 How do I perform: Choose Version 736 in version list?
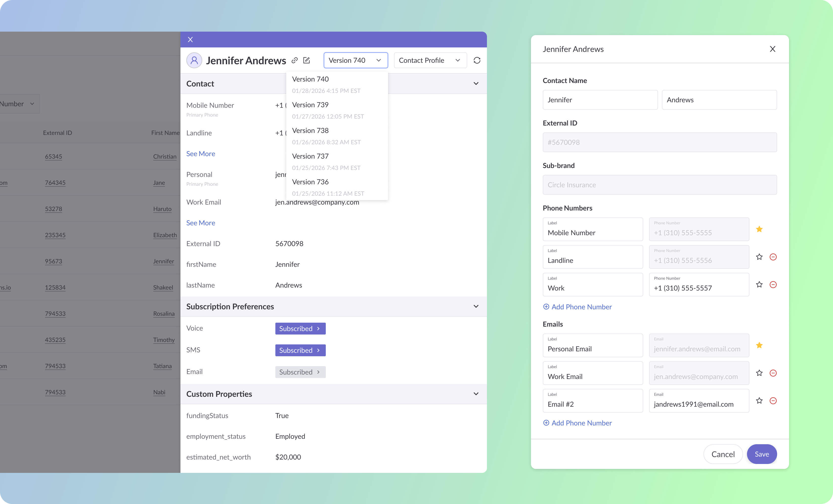pos(310,182)
